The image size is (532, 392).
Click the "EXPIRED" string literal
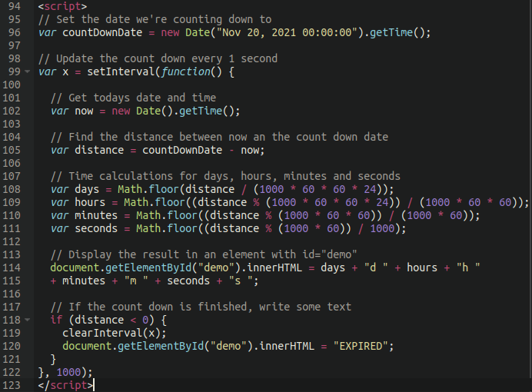tap(361, 346)
